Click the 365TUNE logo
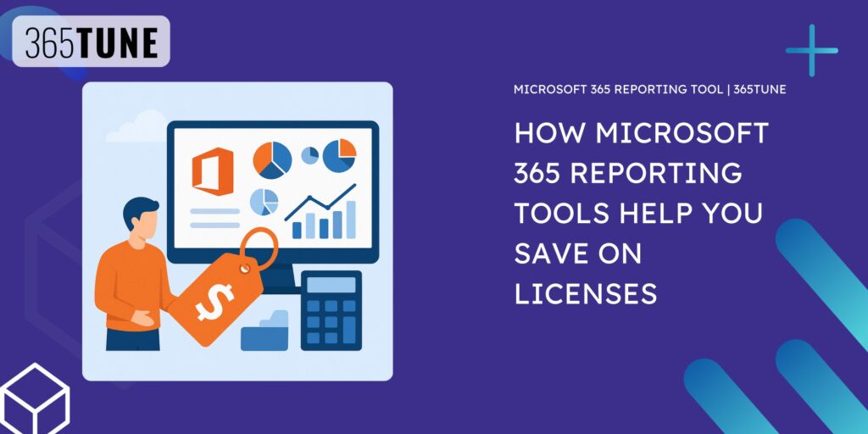Screen dimensions: 868x434 (91, 42)
